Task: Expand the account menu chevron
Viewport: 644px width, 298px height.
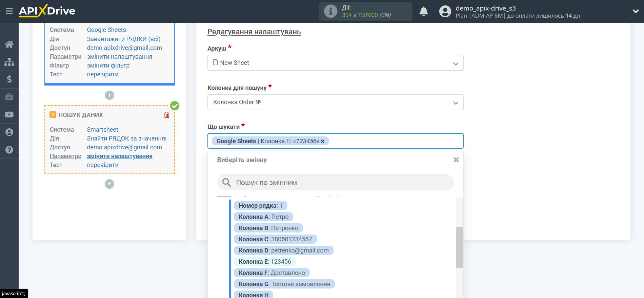Action: click(x=636, y=11)
